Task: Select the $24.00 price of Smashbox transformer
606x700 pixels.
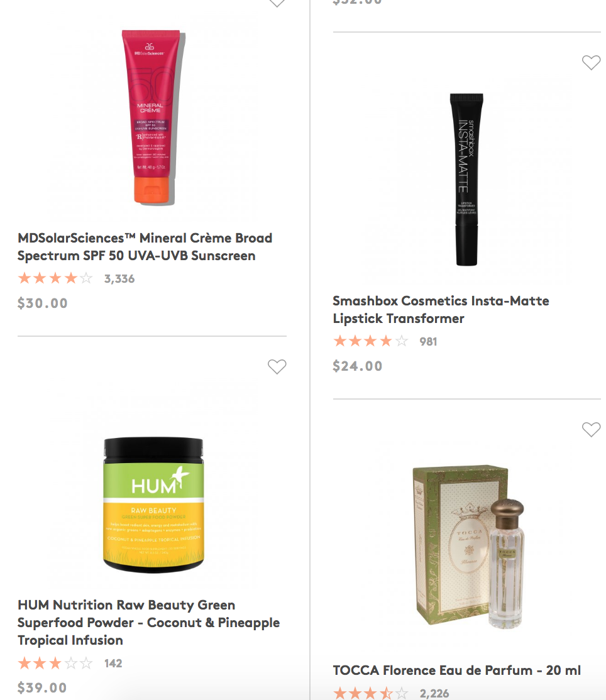Action: click(x=357, y=366)
